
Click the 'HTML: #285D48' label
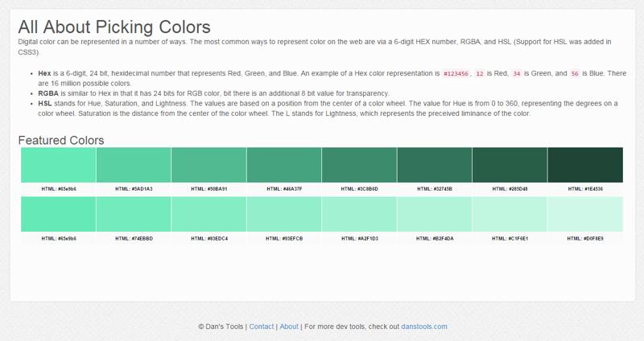pyautogui.click(x=510, y=189)
